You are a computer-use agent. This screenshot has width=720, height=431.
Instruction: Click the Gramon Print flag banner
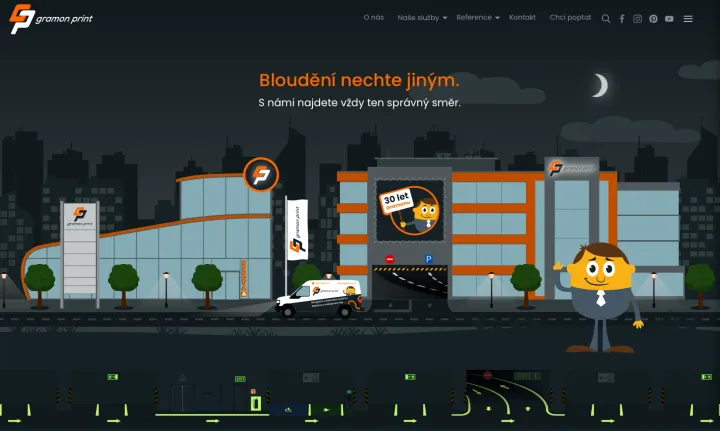(297, 229)
